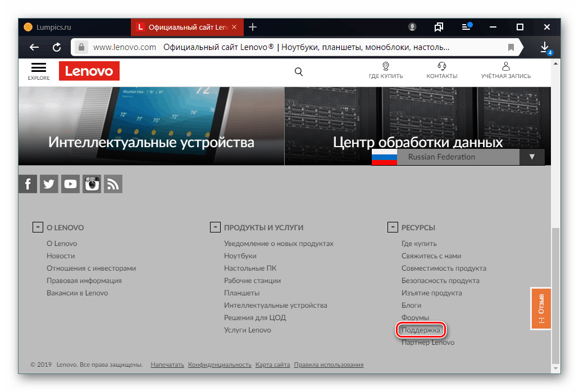Open the bookmarks collection icon

(439, 27)
